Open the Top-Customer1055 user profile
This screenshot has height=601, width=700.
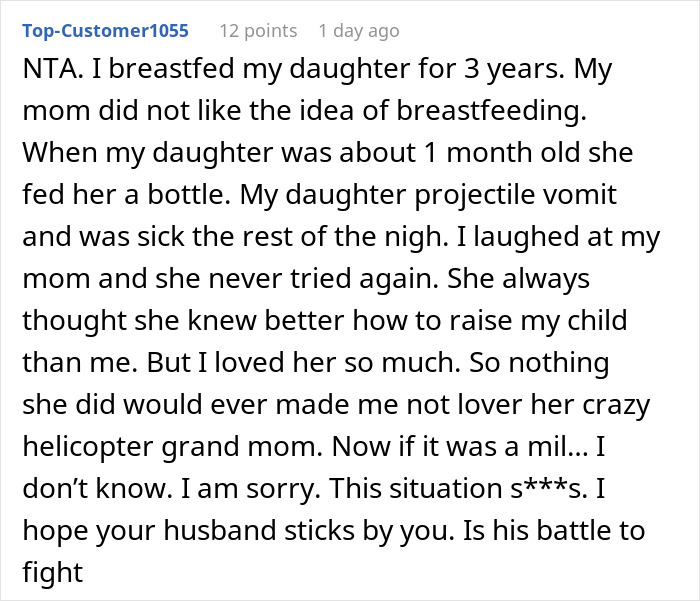tap(104, 30)
